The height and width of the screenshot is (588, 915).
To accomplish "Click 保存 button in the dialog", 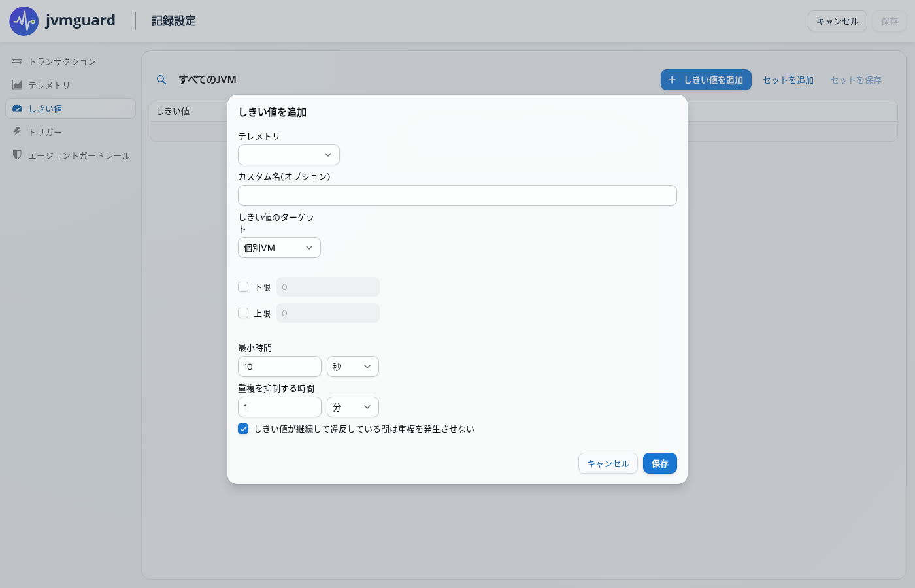I will click(x=660, y=463).
